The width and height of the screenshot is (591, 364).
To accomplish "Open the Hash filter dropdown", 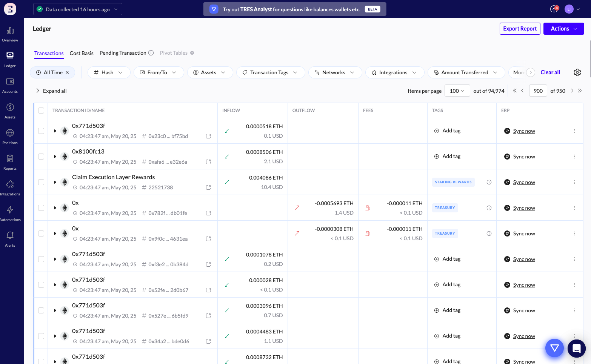I will click(109, 72).
